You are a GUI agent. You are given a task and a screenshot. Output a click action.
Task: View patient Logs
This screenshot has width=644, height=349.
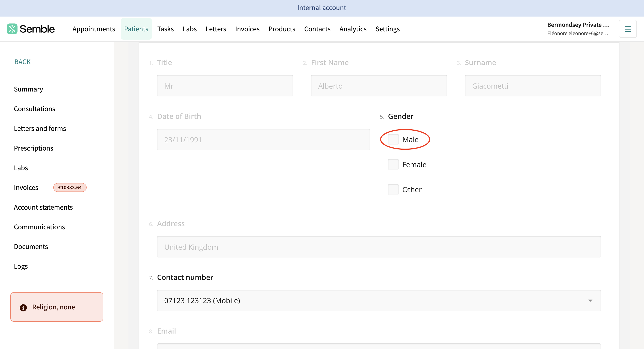click(x=21, y=266)
